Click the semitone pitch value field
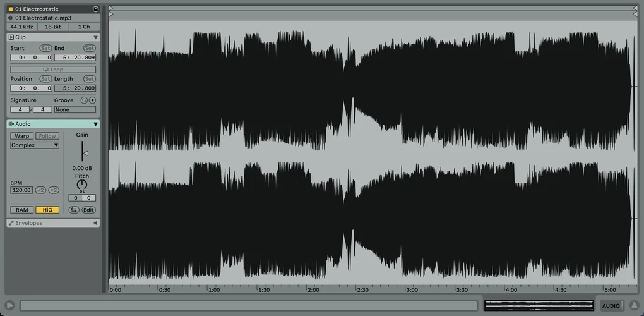The width and height of the screenshot is (644, 316). 75,198
